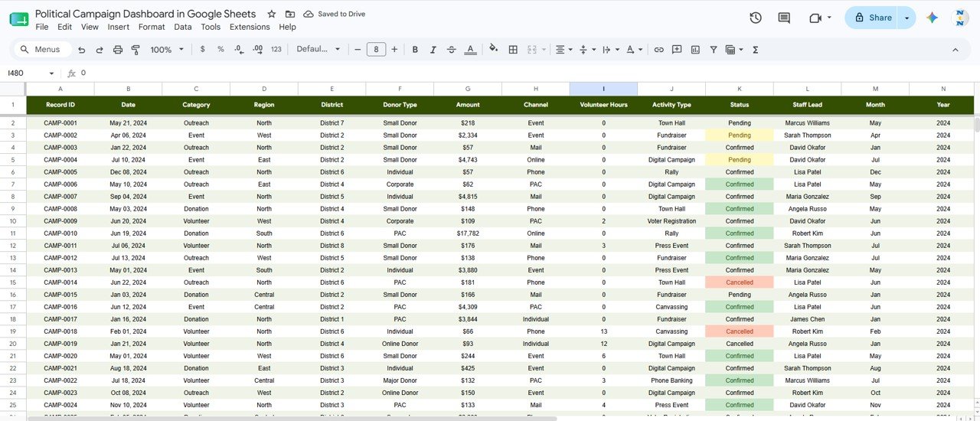Open Gemini sparkle assistant
Image resolution: width=980 pixels, height=421 pixels.
click(932, 18)
